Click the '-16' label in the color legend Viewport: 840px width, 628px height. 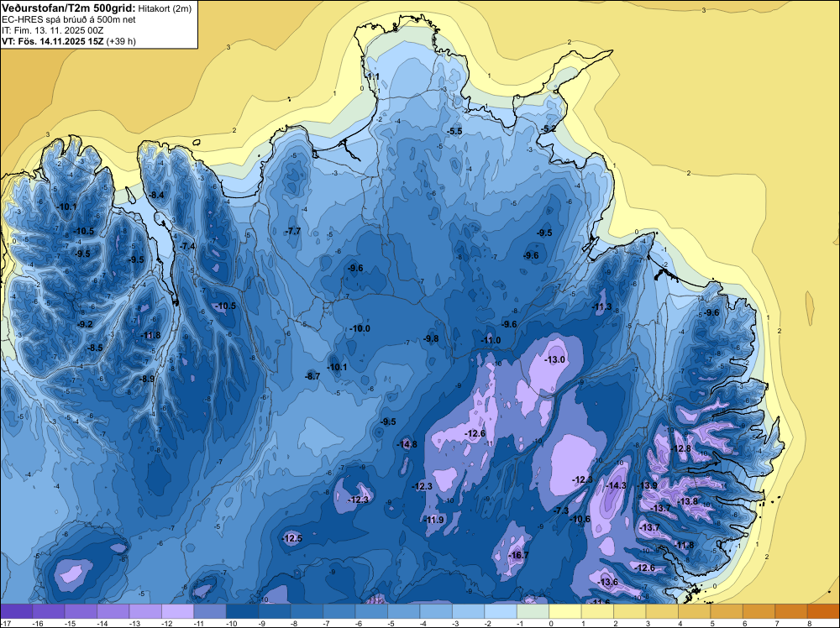coord(38,623)
